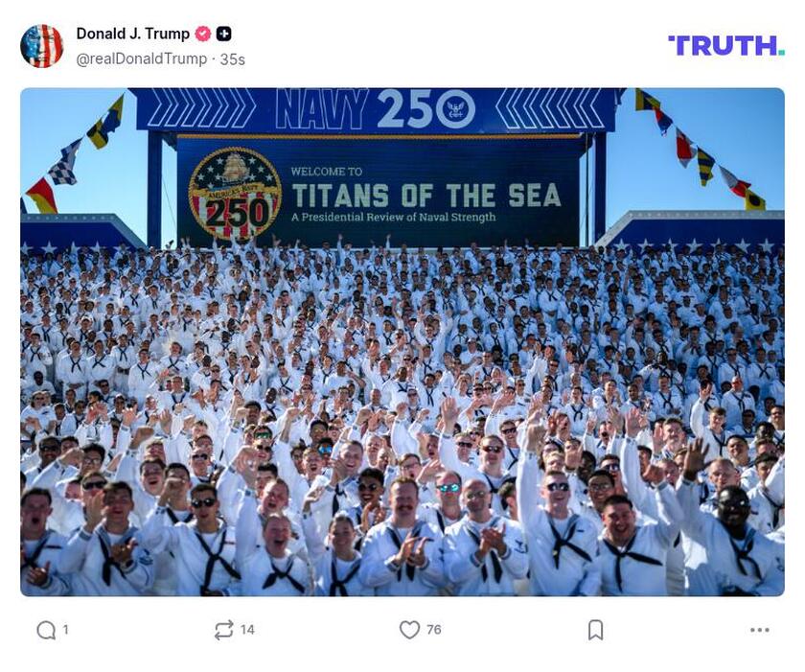The height and width of the screenshot is (672, 805).
Task: View the reply count of 1
Action: [65, 630]
